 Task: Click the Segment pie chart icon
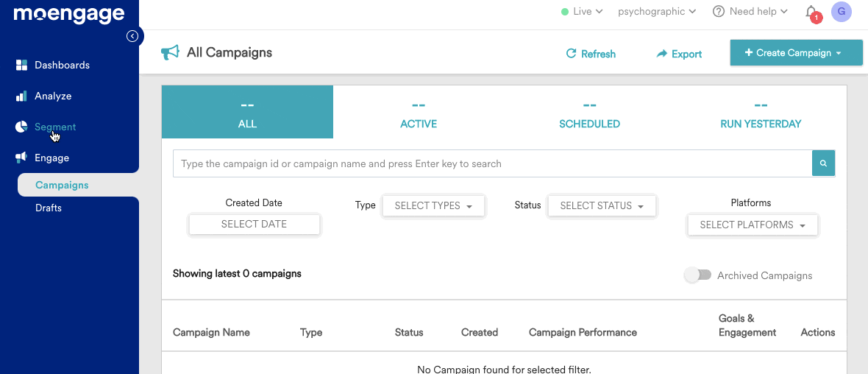pos(21,127)
